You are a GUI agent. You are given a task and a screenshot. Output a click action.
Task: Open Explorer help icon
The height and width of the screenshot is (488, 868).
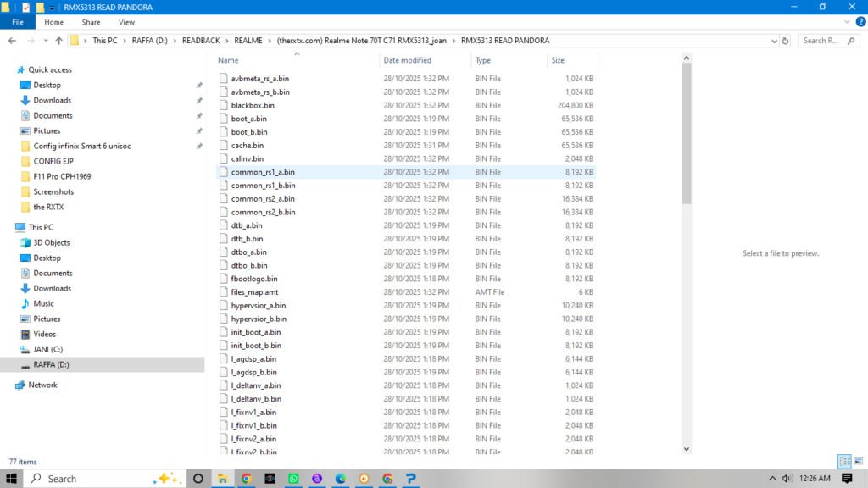pos(860,22)
